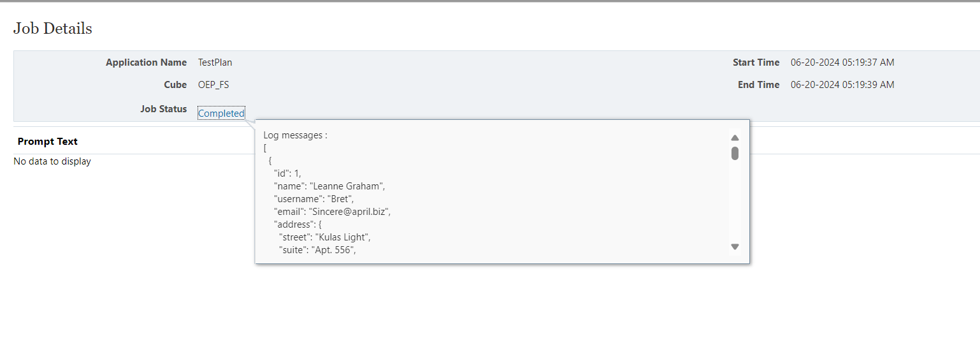Select the TestPlan application name value
Viewport: 980px width, 338px height.
[215, 62]
